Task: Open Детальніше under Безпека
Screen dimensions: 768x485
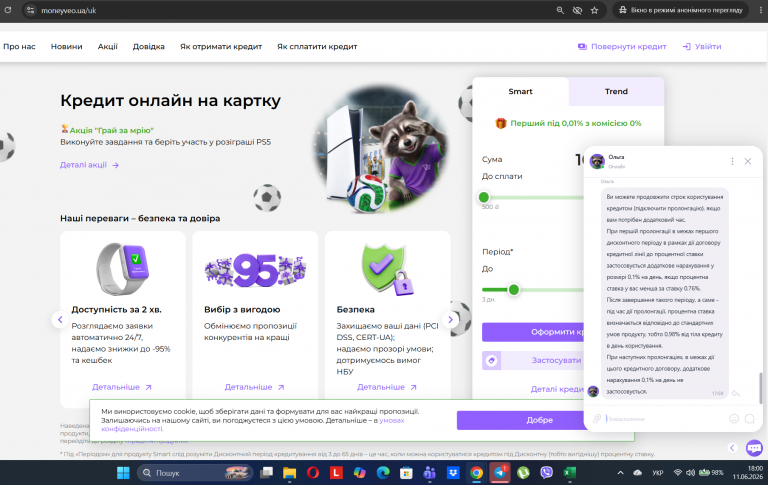Action: [387, 387]
